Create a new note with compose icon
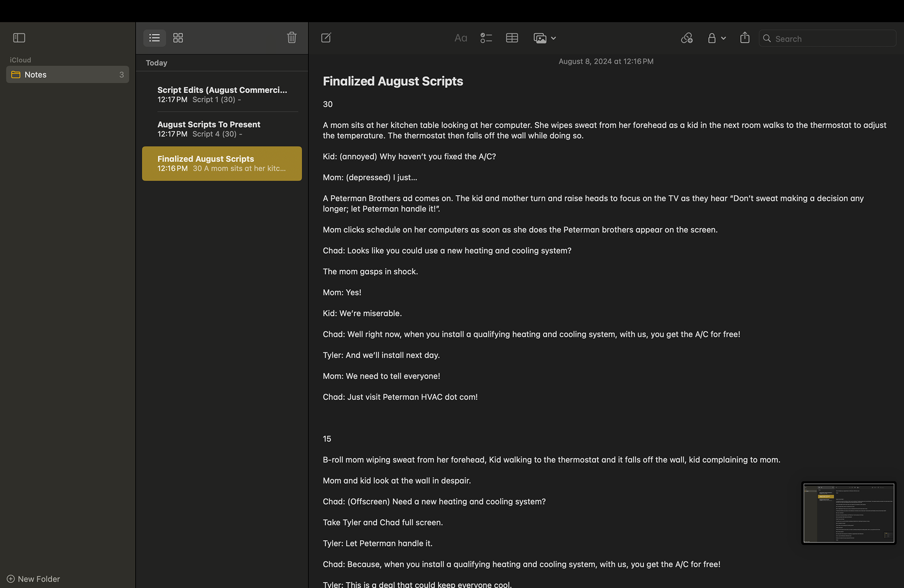 (326, 38)
